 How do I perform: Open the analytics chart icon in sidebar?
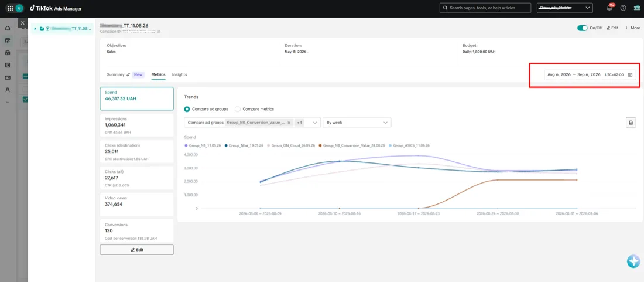8,65
